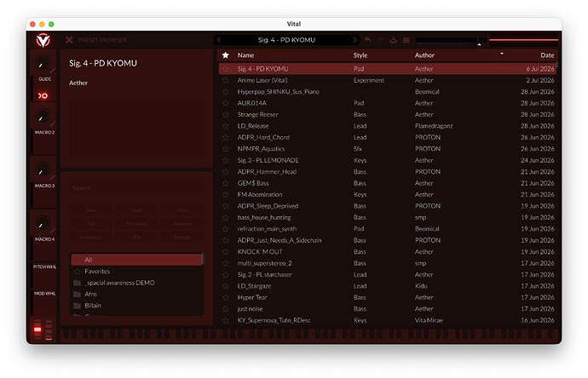Open the Billain folder
The height and width of the screenshot is (378, 588).
point(136,306)
